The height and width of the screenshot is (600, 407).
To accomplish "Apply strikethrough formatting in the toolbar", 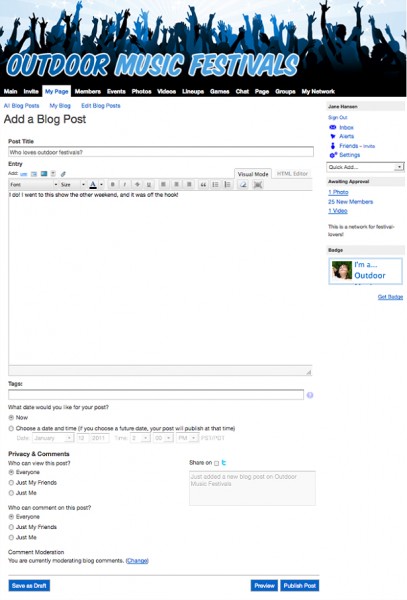I will [137, 185].
